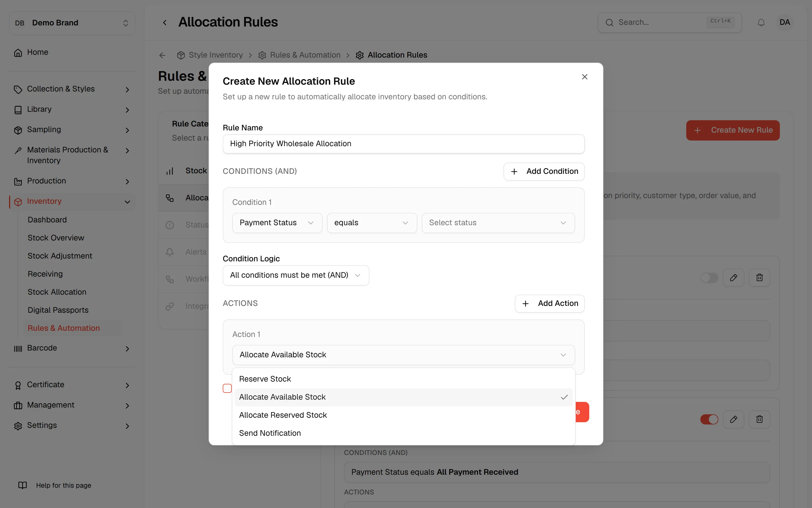Viewport: 812px width, 508px height.
Task: Expand Collection & Styles menu
Action: (127, 89)
